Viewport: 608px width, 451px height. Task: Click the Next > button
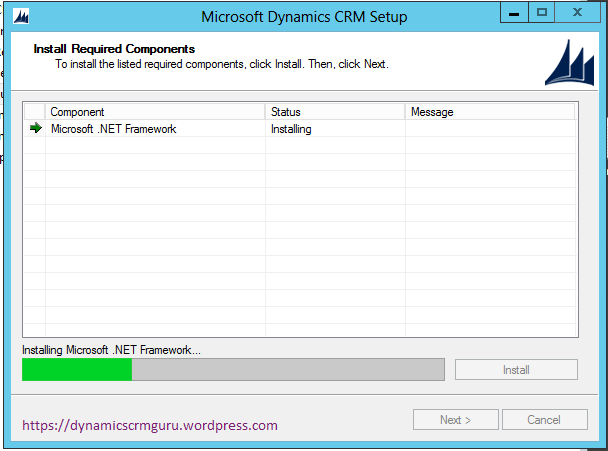pyautogui.click(x=455, y=420)
